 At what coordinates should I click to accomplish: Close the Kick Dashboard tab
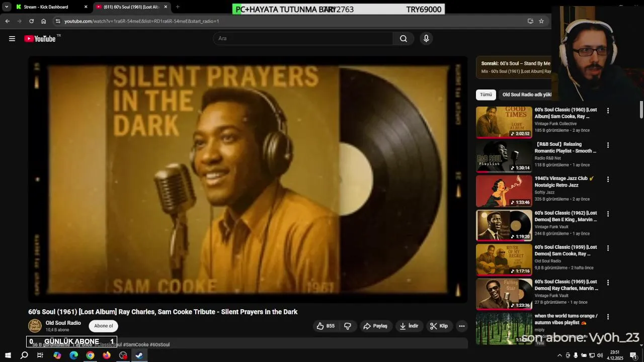point(86,7)
